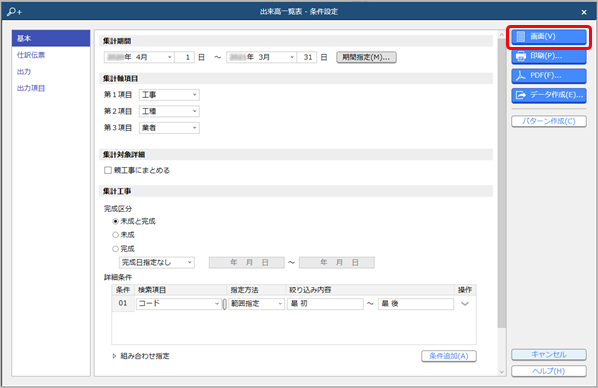The width and height of the screenshot is (598, 388).
Task: Select the 未成 radio button
Action: click(x=115, y=235)
